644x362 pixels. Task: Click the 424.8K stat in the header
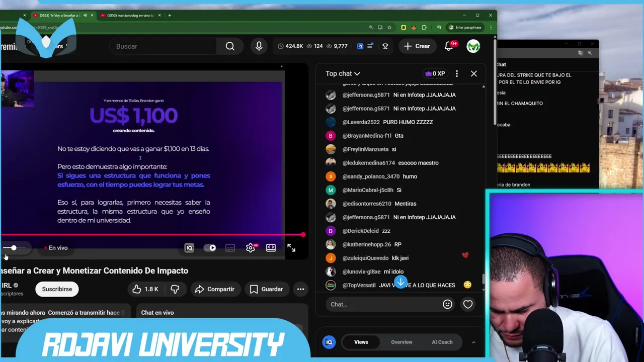[290, 46]
